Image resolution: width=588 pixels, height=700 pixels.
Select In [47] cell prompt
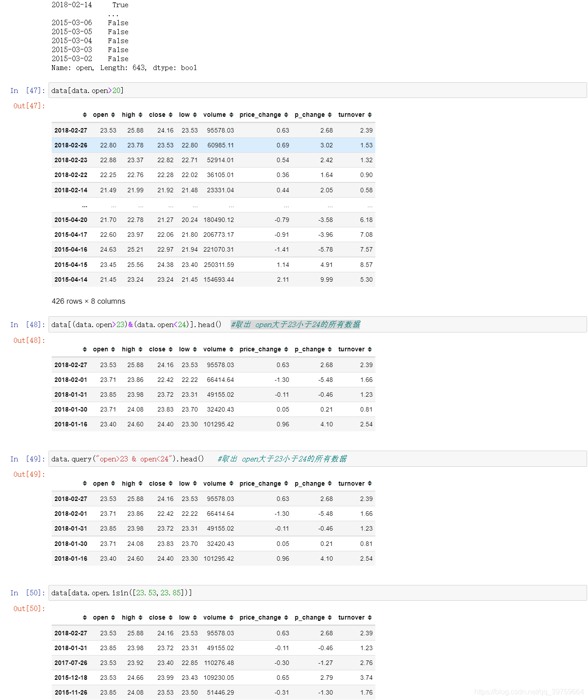(x=27, y=90)
